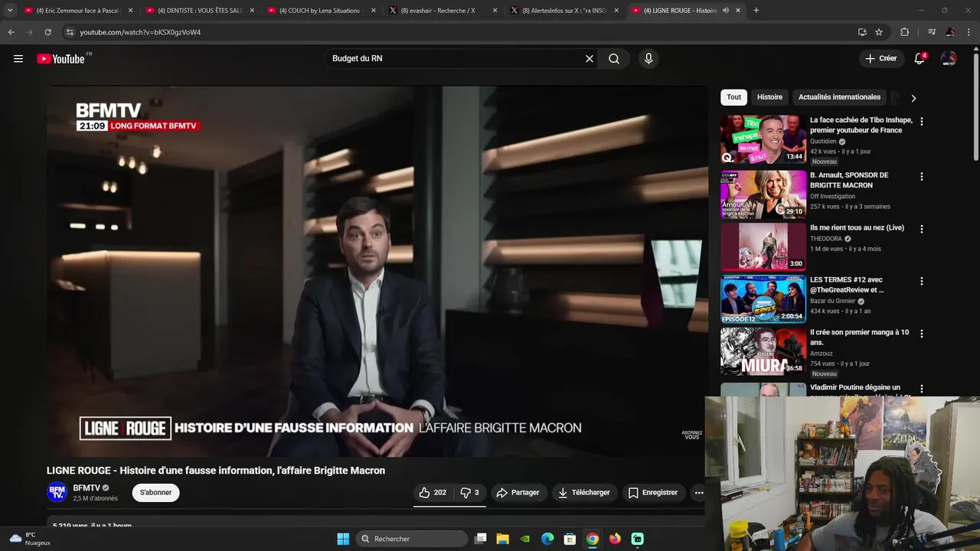The width and height of the screenshot is (980, 551).
Task: Bookmark this page with the star
Action: tap(879, 32)
